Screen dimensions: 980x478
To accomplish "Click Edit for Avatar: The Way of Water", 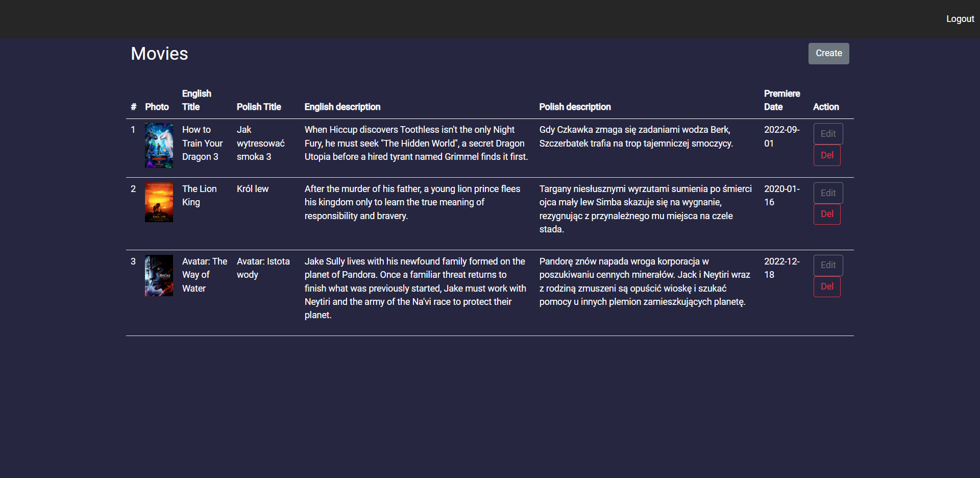I will coord(827,266).
